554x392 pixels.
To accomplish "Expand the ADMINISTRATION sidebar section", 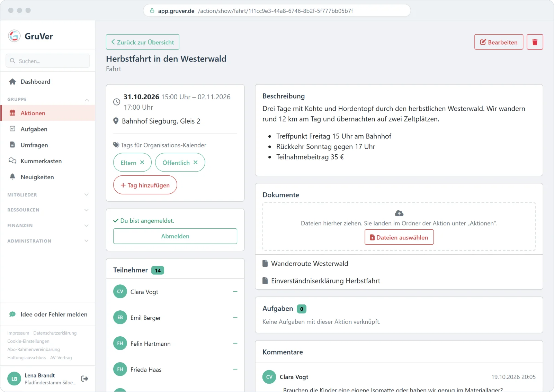I will coord(48,241).
